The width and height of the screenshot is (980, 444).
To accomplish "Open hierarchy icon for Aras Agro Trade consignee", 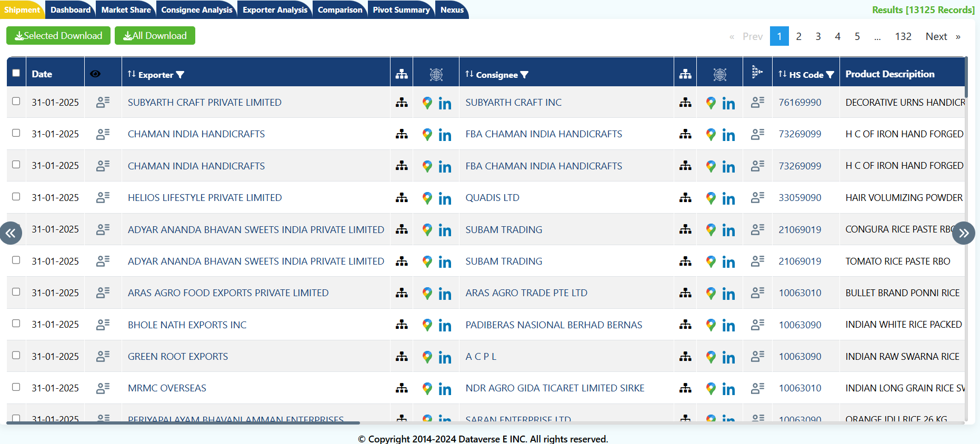I will pos(685,293).
